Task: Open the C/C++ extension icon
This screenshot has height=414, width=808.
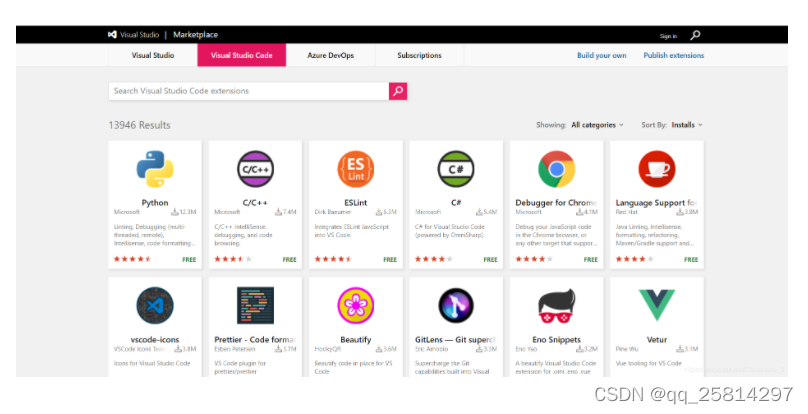Action: [256, 169]
